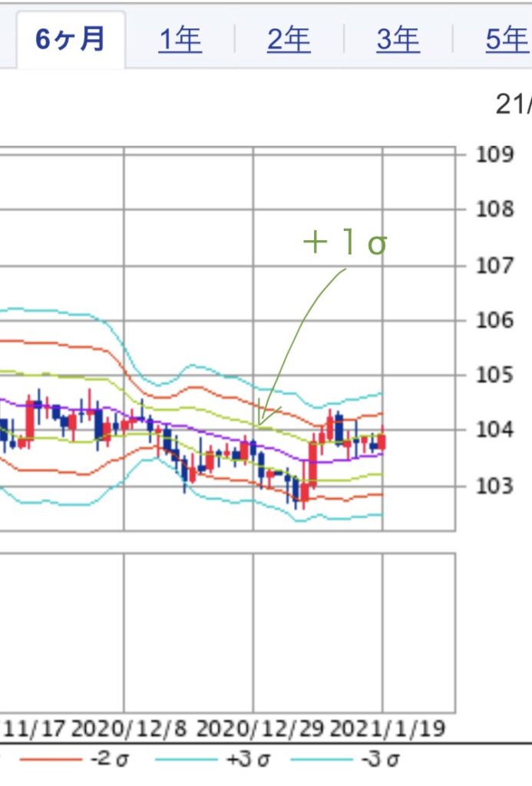Switch to the 1年 period tab
The width and height of the screenshot is (532, 786).
tap(180, 40)
